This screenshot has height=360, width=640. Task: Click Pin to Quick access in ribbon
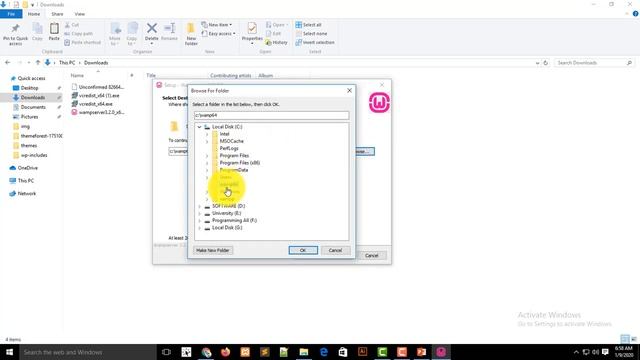tap(16, 33)
